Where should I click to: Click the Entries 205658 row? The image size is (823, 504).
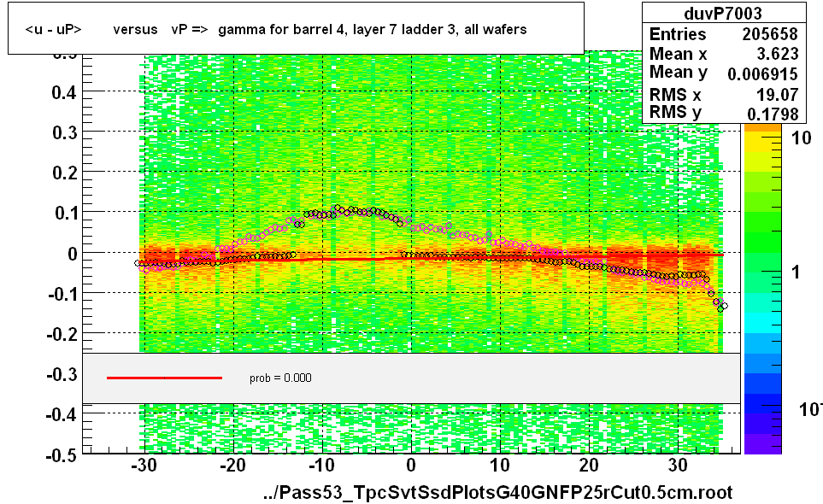pos(723,34)
